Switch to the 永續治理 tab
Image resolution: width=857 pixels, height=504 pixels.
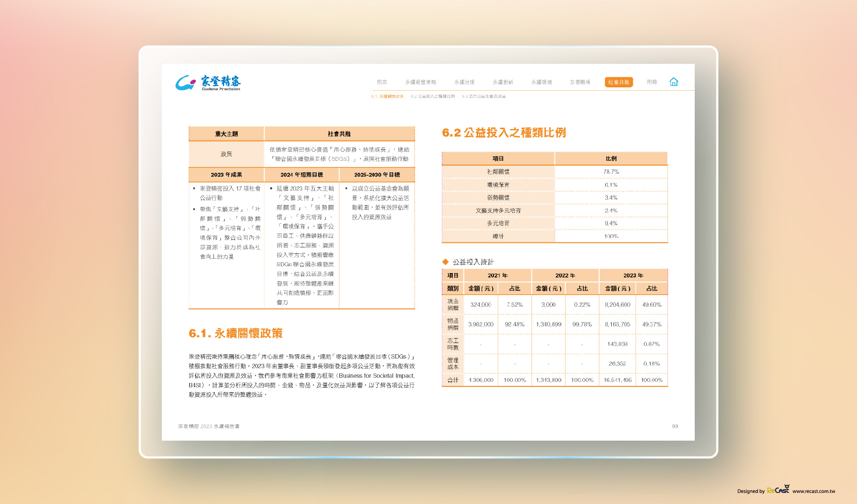pyautogui.click(x=464, y=82)
